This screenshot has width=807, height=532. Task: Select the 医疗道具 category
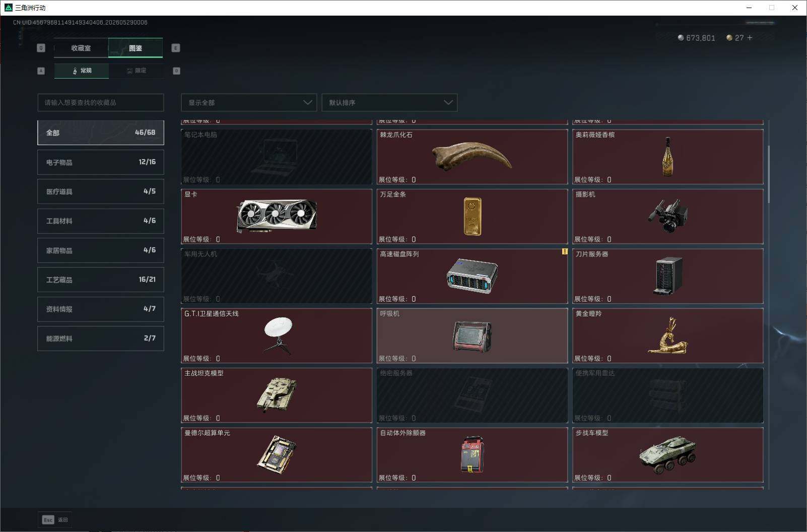(x=101, y=191)
